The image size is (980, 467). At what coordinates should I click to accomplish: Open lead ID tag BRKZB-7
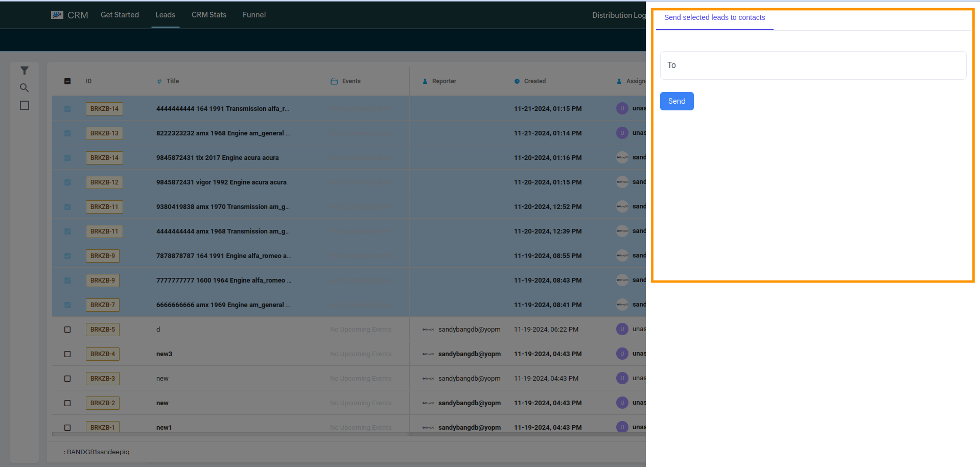pyautogui.click(x=103, y=305)
